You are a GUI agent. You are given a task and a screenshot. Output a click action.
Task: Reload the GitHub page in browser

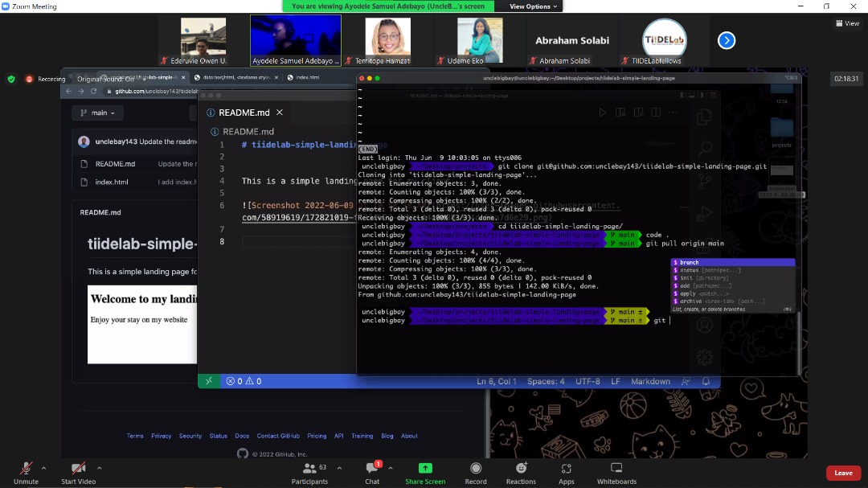point(93,91)
